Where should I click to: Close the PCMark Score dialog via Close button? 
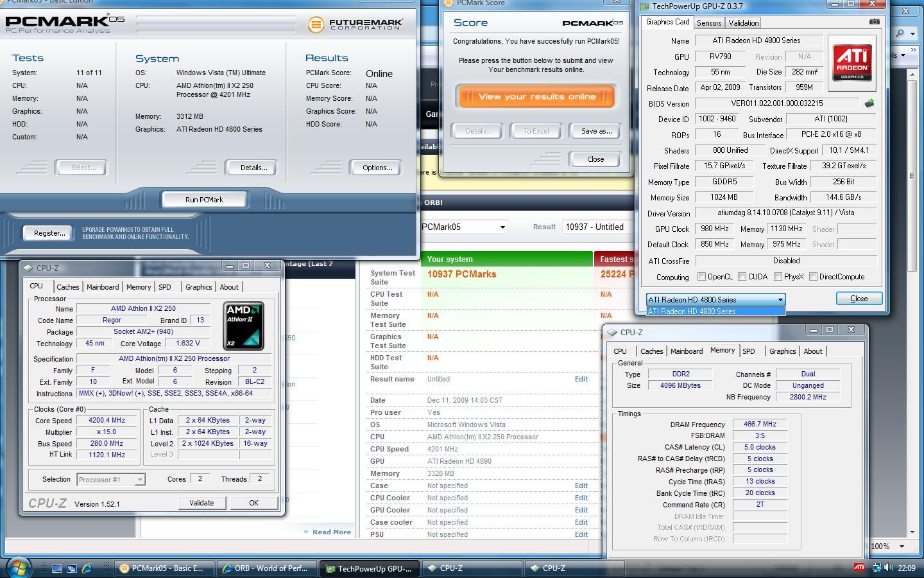tap(595, 159)
